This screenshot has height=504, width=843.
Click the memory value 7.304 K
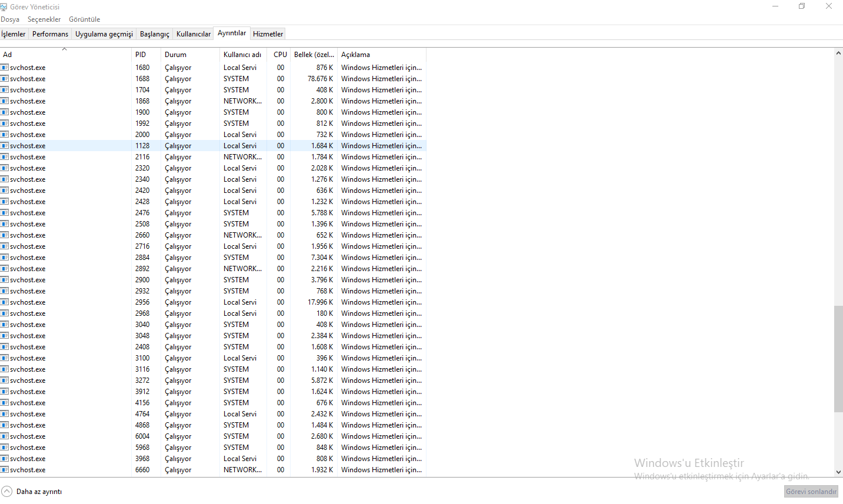coord(322,258)
